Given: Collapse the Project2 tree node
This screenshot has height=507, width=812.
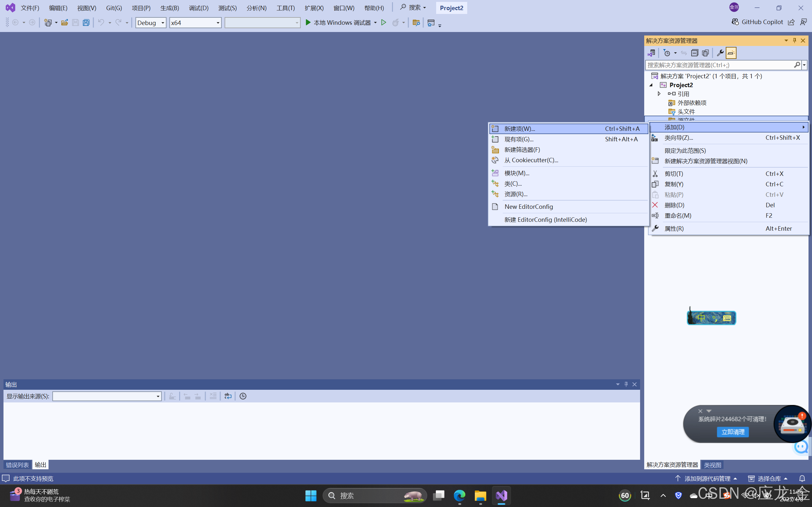Looking at the screenshot, I should pyautogui.click(x=651, y=85).
